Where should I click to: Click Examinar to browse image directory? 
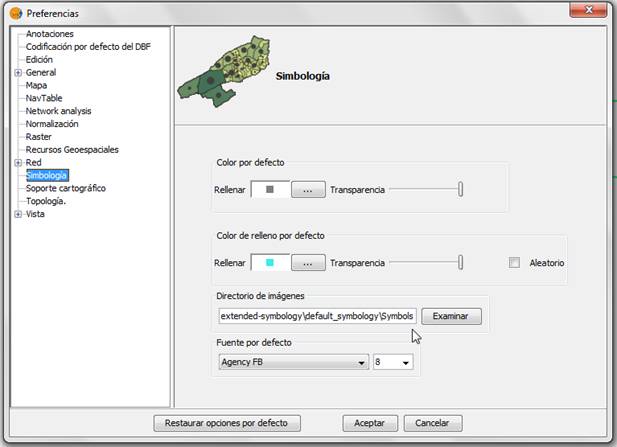(x=451, y=316)
